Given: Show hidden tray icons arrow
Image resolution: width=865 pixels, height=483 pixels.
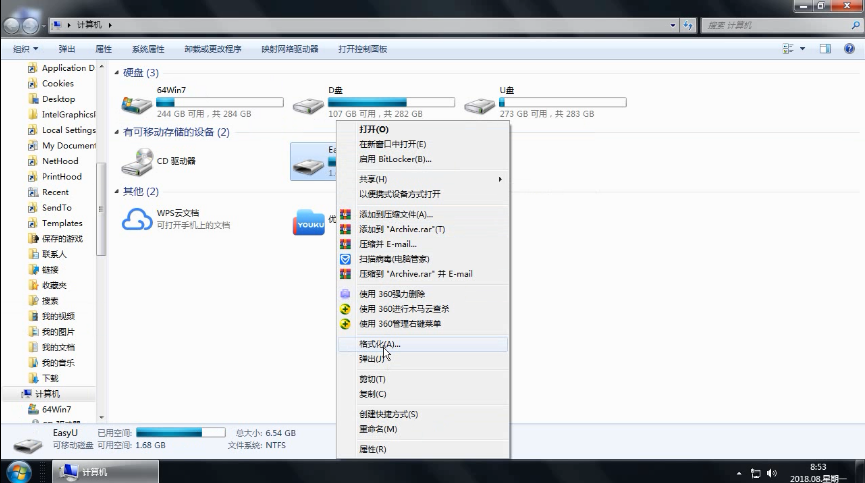Looking at the screenshot, I should click(x=739, y=473).
